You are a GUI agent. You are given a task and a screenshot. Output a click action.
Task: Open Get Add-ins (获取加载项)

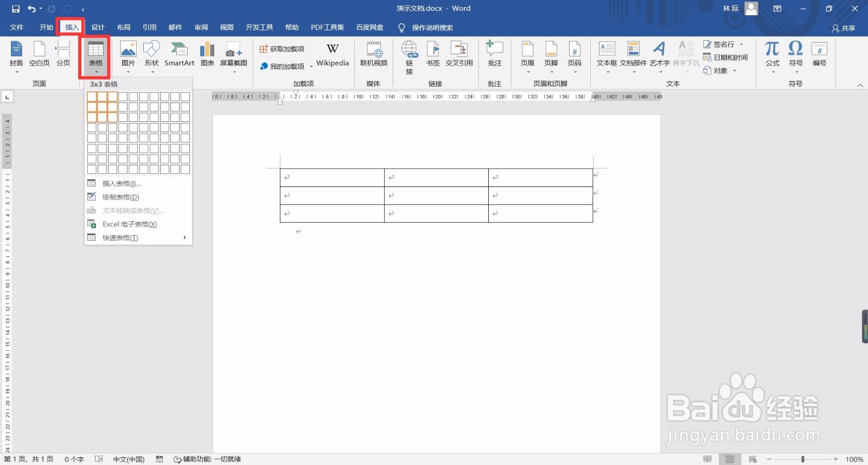[x=282, y=49]
